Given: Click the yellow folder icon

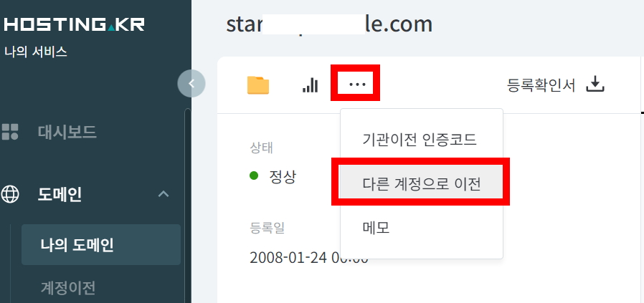Looking at the screenshot, I should click(258, 85).
